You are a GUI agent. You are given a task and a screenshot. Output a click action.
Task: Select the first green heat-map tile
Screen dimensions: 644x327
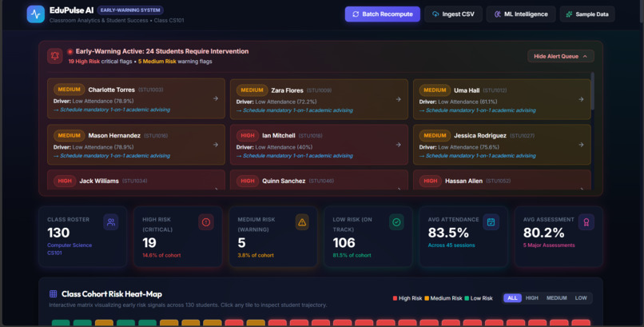coord(61,323)
